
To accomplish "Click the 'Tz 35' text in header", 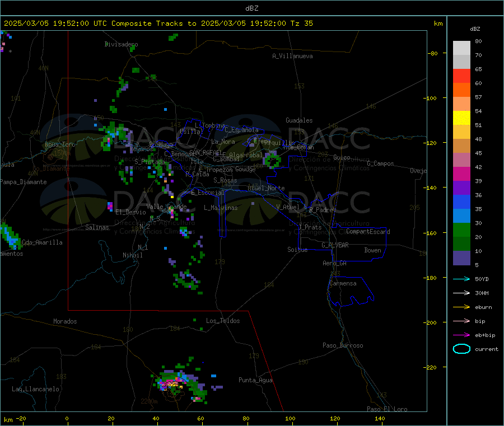I will coord(301,24).
